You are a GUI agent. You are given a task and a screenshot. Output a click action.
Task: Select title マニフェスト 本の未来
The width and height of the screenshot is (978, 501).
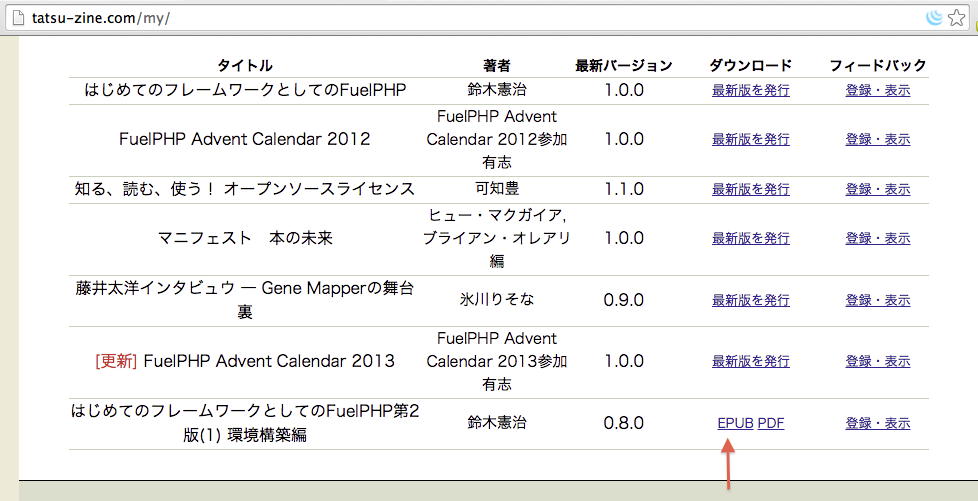(244, 238)
